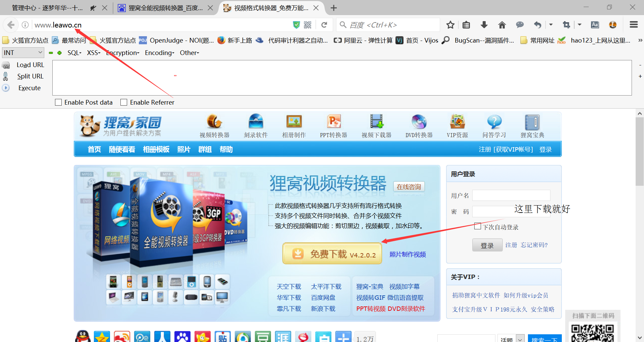This screenshot has width=644, height=342.
Task: Click the site info icon in address bar
Action: (25, 25)
